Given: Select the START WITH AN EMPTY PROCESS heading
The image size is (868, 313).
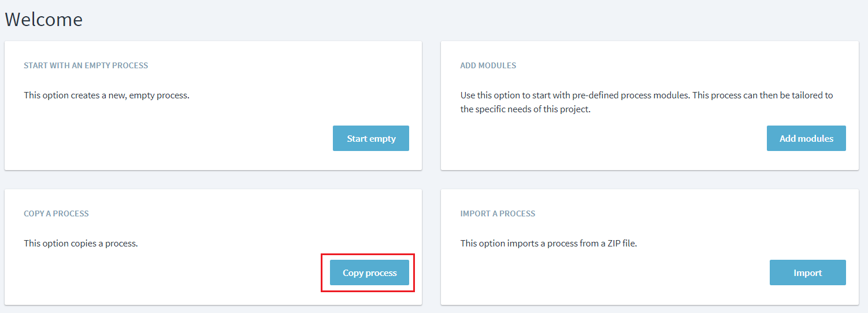Looking at the screenshot, I should [x=86, y=65].
